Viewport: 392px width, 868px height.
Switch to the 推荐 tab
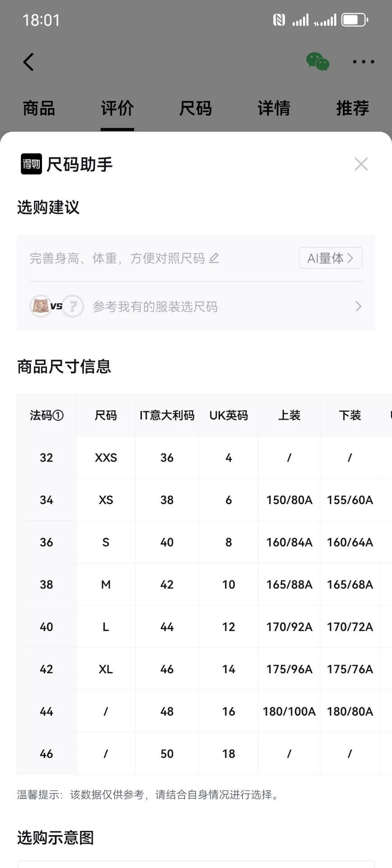(x=353, y=108)
